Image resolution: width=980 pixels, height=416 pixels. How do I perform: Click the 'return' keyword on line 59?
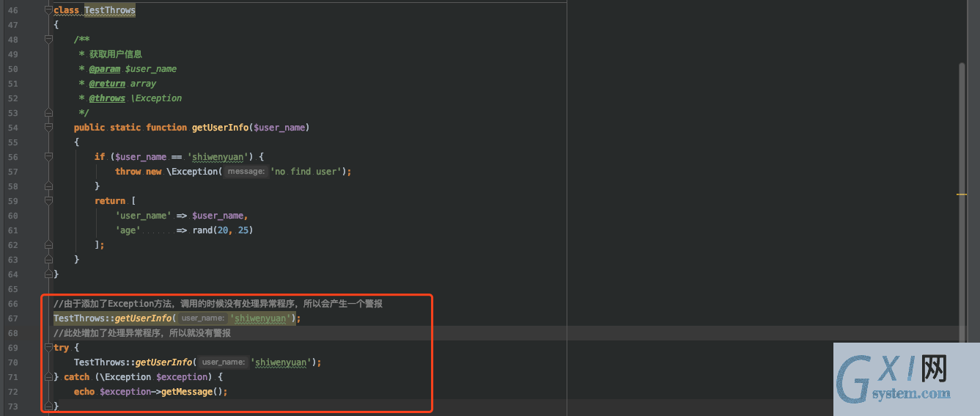coord(110,201)
